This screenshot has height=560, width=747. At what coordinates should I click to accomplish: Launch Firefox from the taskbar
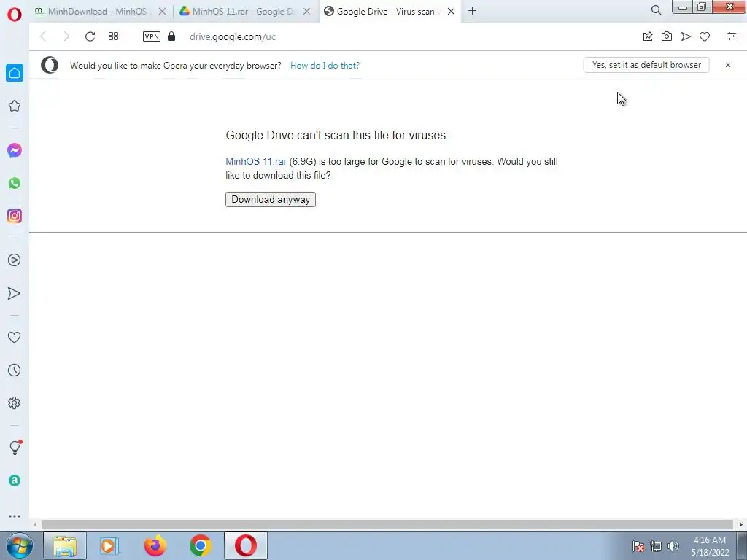pyautogui.click(x=155, y=545)
